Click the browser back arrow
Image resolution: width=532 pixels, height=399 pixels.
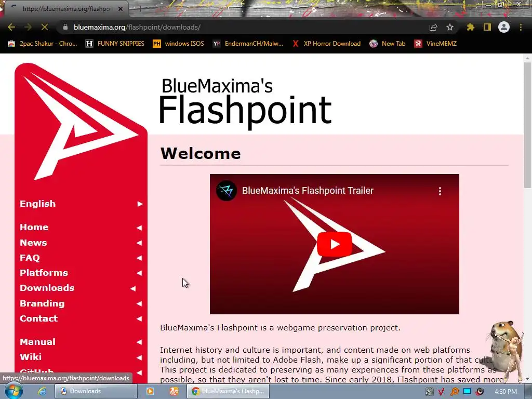11,27
